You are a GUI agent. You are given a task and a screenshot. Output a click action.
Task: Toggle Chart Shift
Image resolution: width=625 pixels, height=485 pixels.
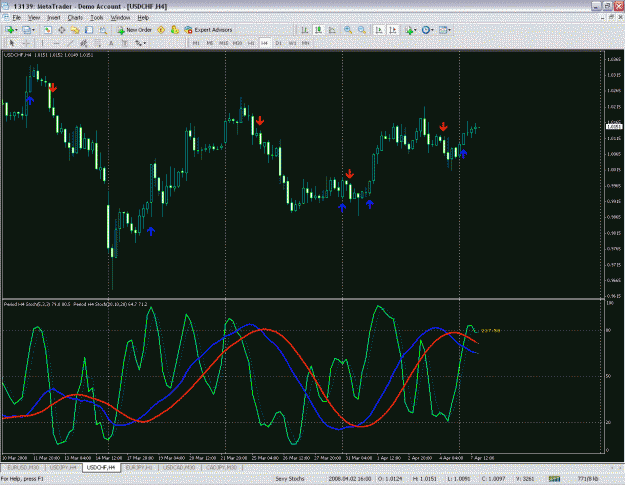coord(393,30)
